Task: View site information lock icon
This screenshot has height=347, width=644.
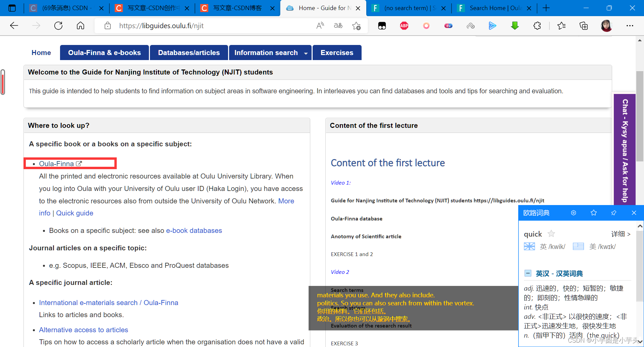Action: click(x=108, y=26)
